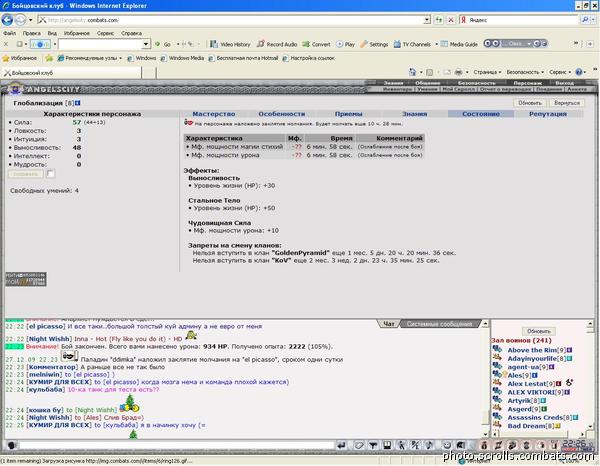Select the Системные сообщения chat tab
The width and height of the screenshot is (600, 466).
(439, 324)
